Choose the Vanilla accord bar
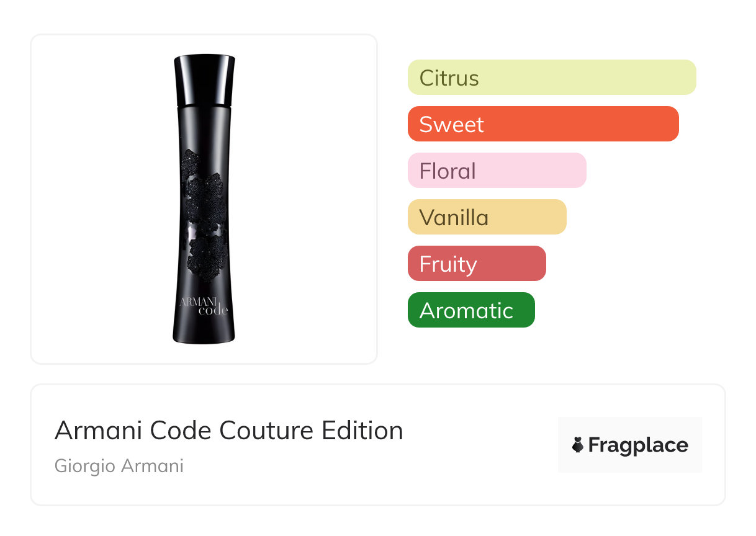Image resolution: width=756 pixels, height=536 pixels. [x=487, y=217]
